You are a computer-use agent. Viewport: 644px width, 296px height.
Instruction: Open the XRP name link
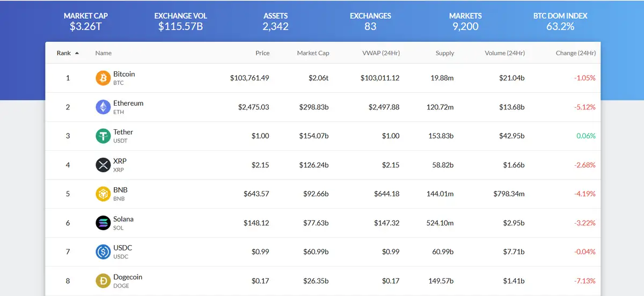pyautogui.click(x=120, y=161)
